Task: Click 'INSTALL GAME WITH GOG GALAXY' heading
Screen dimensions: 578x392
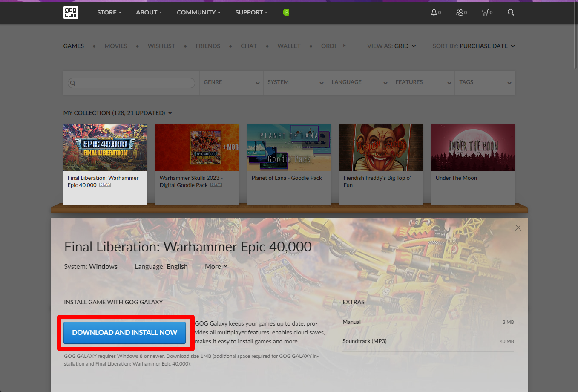Action: coord(113,302)
